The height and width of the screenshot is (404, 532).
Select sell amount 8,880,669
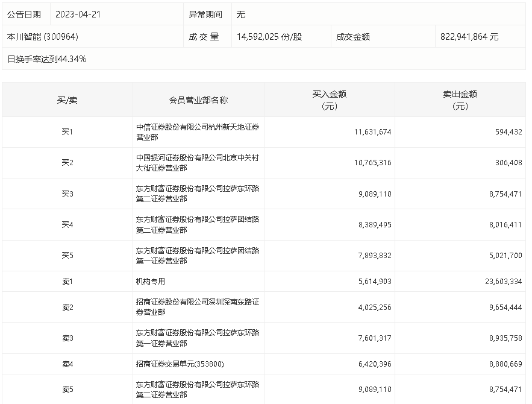(505, 364)
